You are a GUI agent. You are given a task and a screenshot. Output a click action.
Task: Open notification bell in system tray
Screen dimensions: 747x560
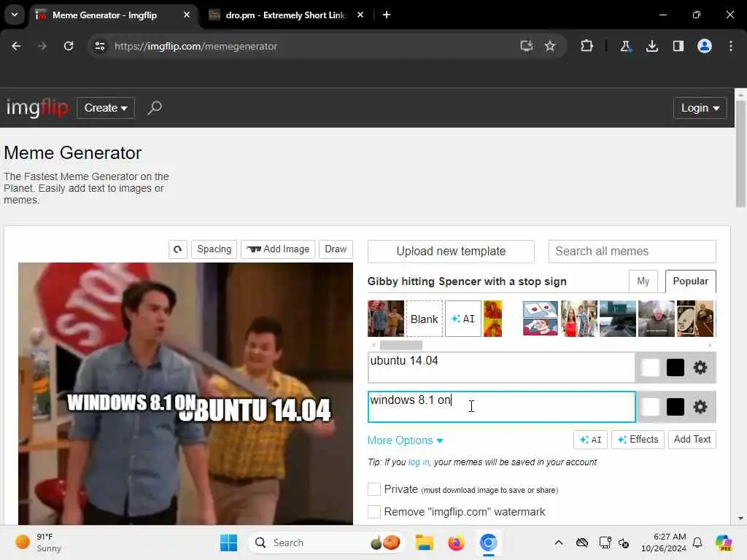point(697,542)
